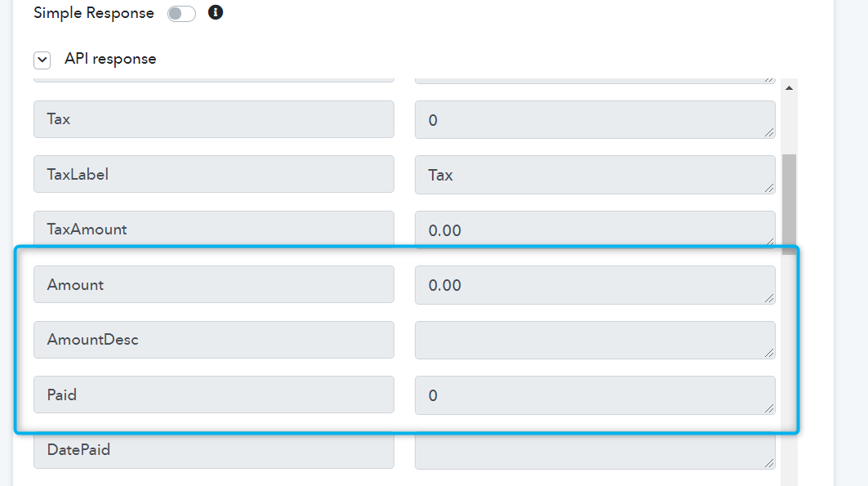Click the TaxLabel key field
Viewport: 868px width, 486px height.
(214, 174)
